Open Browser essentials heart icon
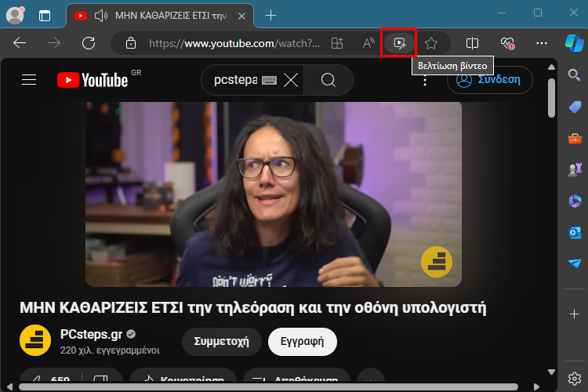Viewport: 588px width, 392px height. click(507, 43)
